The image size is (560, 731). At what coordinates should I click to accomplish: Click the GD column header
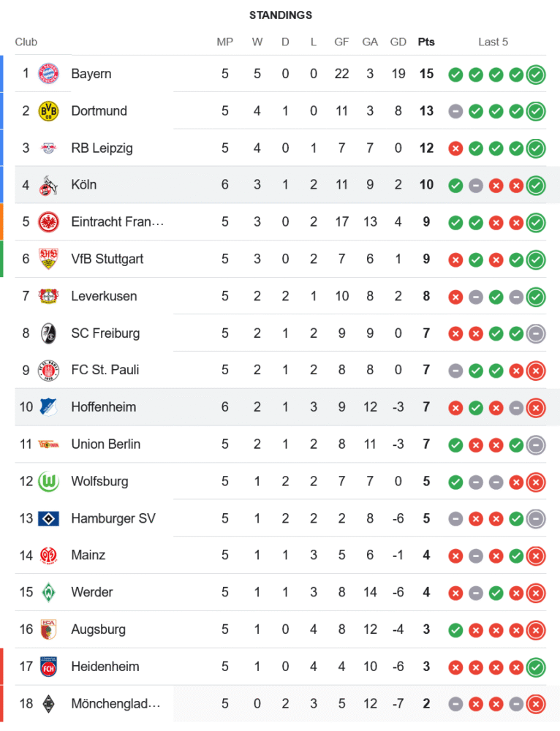398,42
